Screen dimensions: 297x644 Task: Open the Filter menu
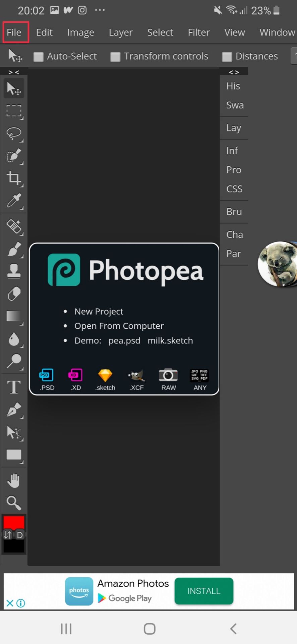(199, 32)
